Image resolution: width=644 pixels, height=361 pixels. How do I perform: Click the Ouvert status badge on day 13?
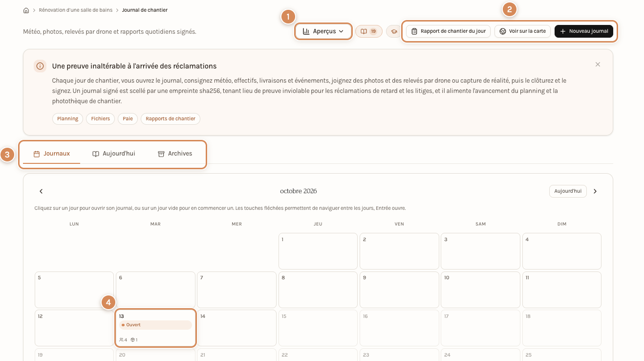pos(155,325)
